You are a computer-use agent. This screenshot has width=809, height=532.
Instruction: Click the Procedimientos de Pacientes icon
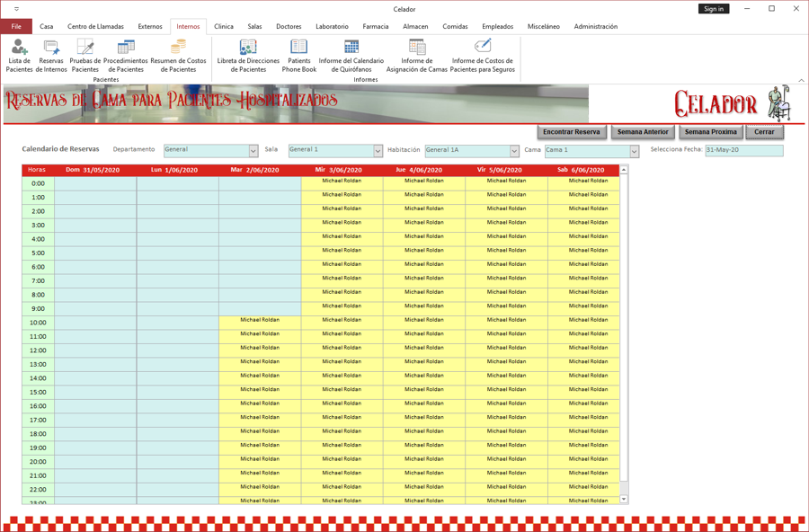click(125, 56)
